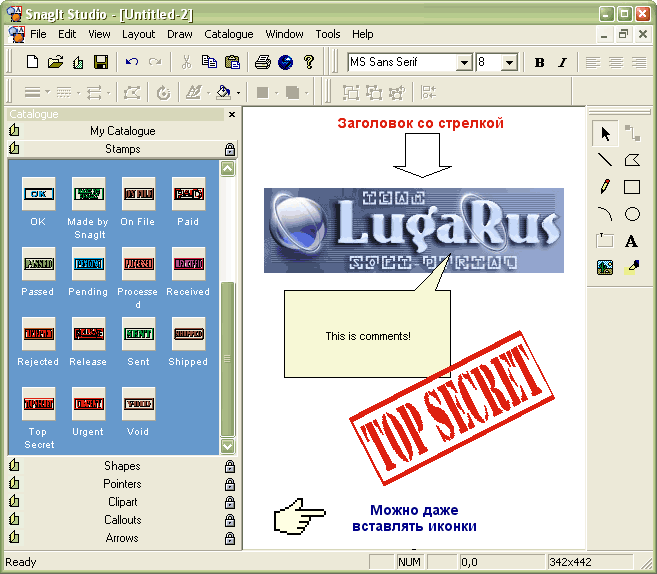
Task: Toggle Bold formatting
Action: (540, 62)
